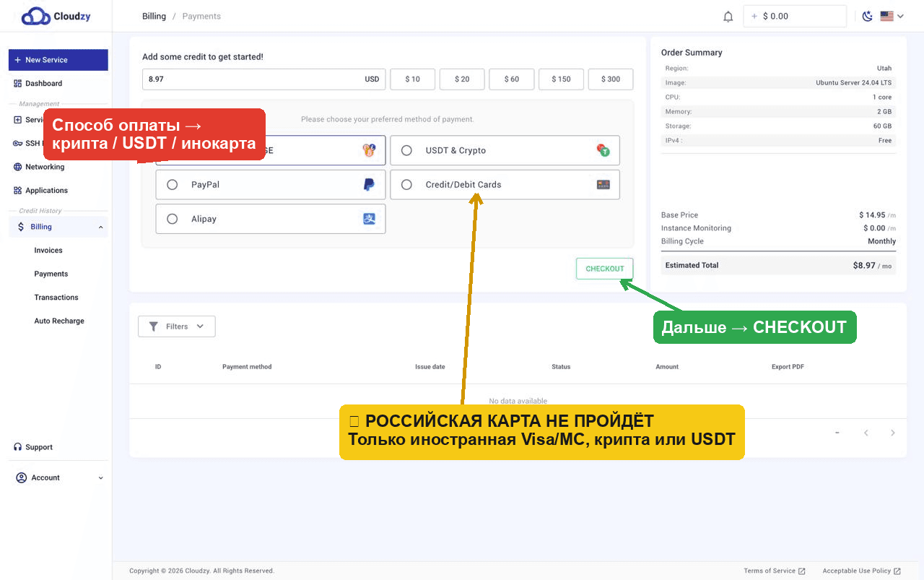Click the credit amount input field
This screenshot has width=924, height=580.
tap(264, 79)
